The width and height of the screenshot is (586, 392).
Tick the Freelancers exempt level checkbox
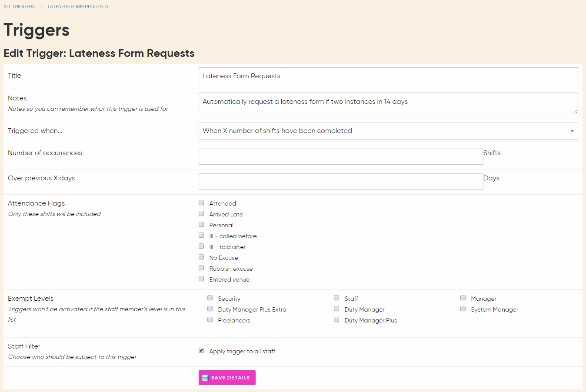click(210, 320)
